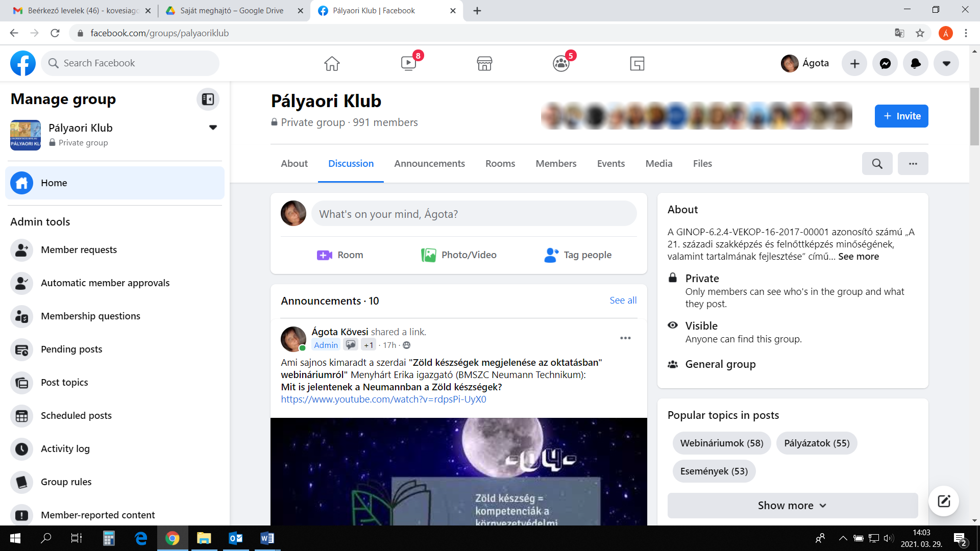Open Groups icon in top bar
The height and width of the screenshot is (551, 980).
(561, 63)
